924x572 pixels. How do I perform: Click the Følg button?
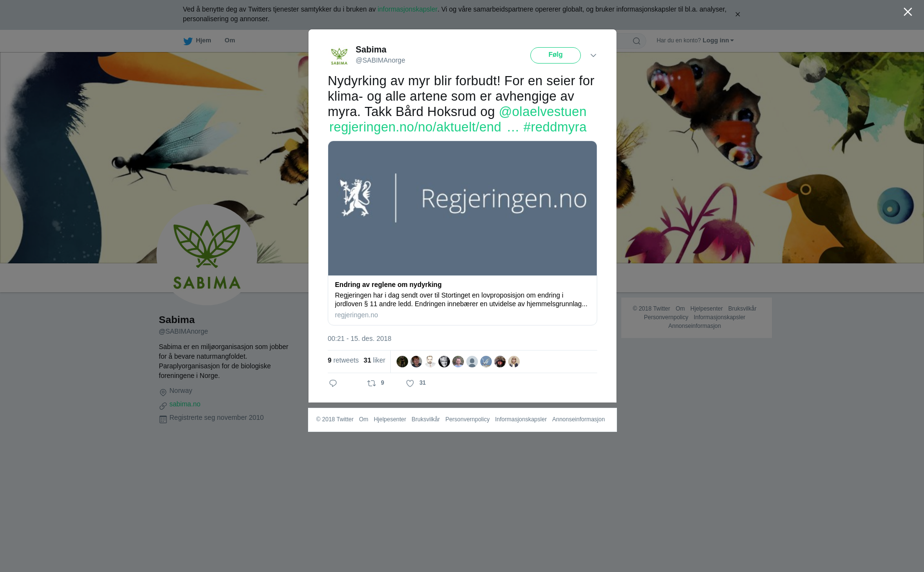pyautogui.click(x=555, y=55)
